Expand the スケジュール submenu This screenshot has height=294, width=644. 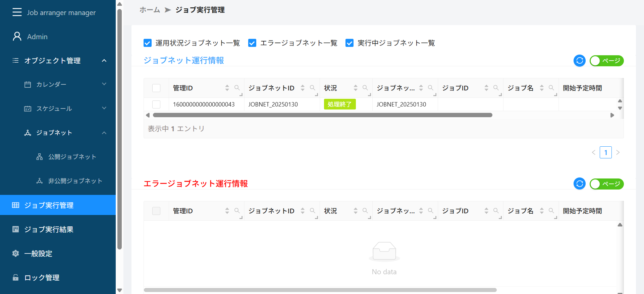point(104,108)
